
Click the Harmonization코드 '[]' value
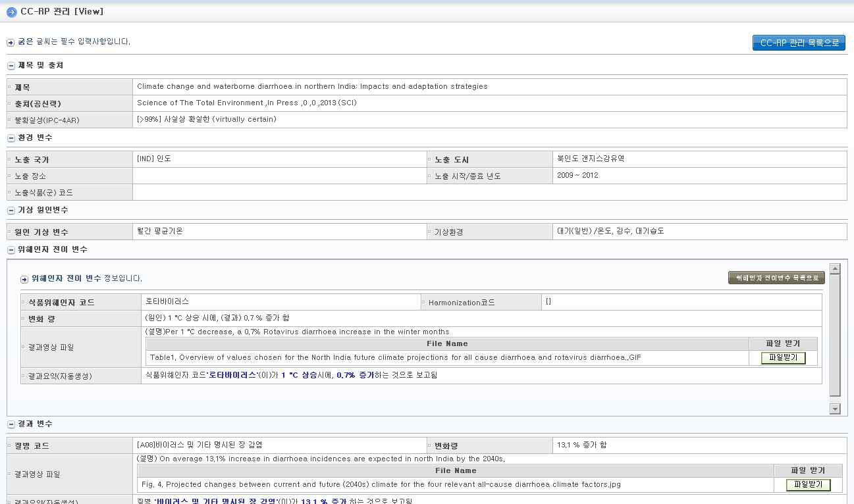548,301
